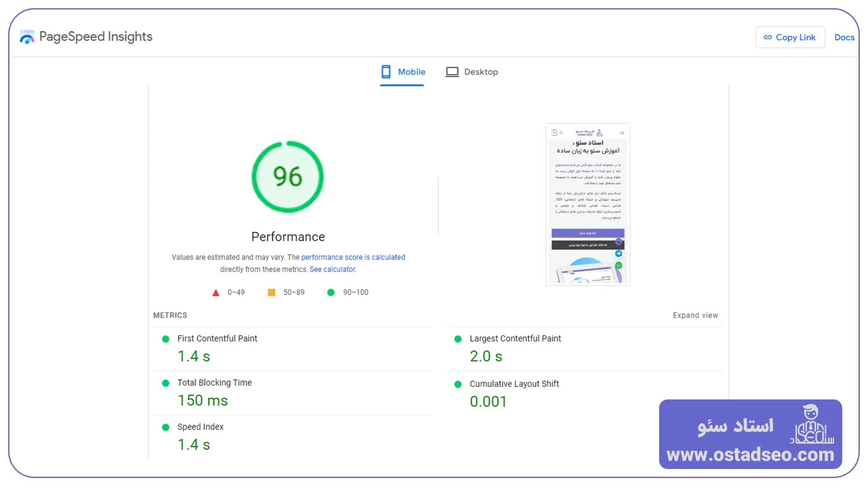Expand the metrics view
The height and width of the screenshot is (488, 868).
pyautogui.click(x=695, y=315)
